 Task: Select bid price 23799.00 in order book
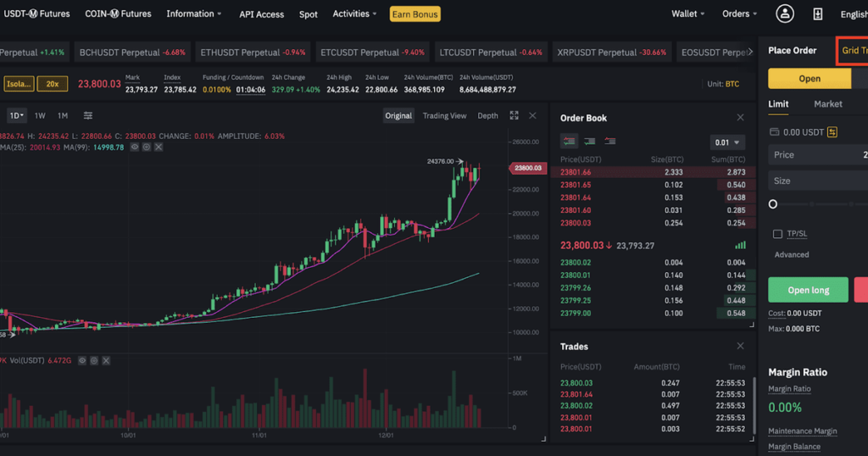coord(576,314)
